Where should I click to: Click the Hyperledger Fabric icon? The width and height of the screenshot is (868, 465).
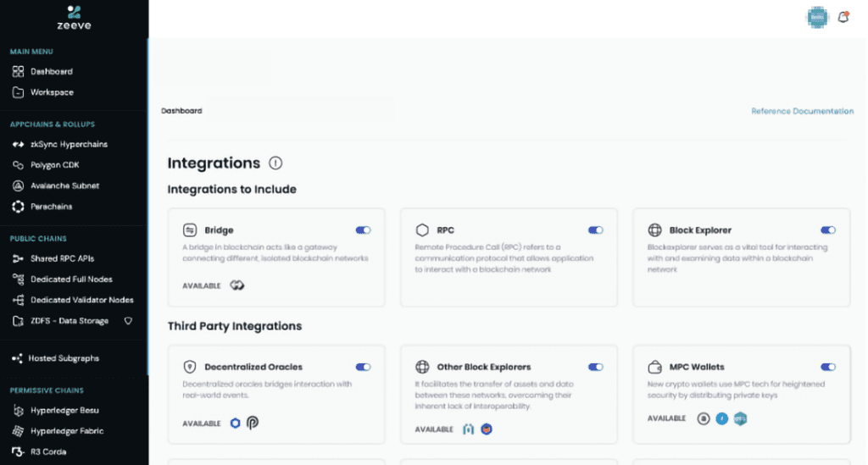click(x=19, y=431)
